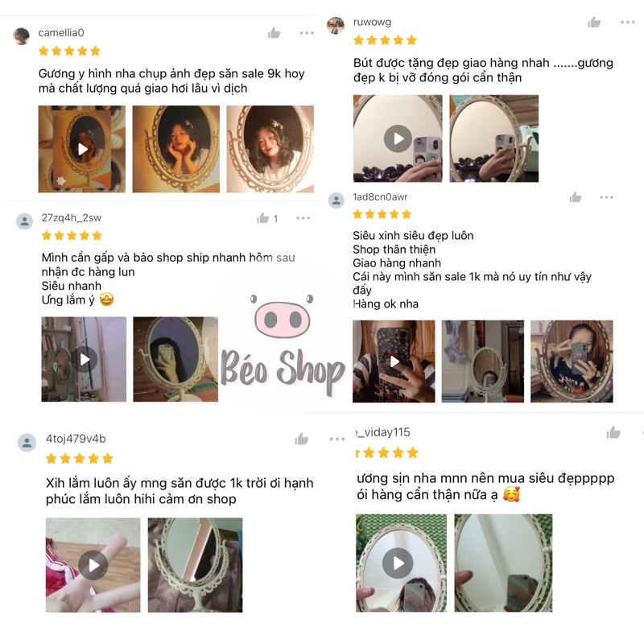Open ruwowg's profile avatar
This screenshot has width=644, height=644.
tap(336, 26)
